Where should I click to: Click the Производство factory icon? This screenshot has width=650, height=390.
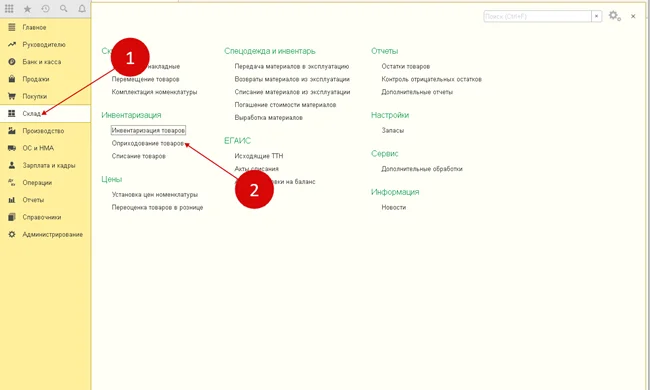coord(12,131)
